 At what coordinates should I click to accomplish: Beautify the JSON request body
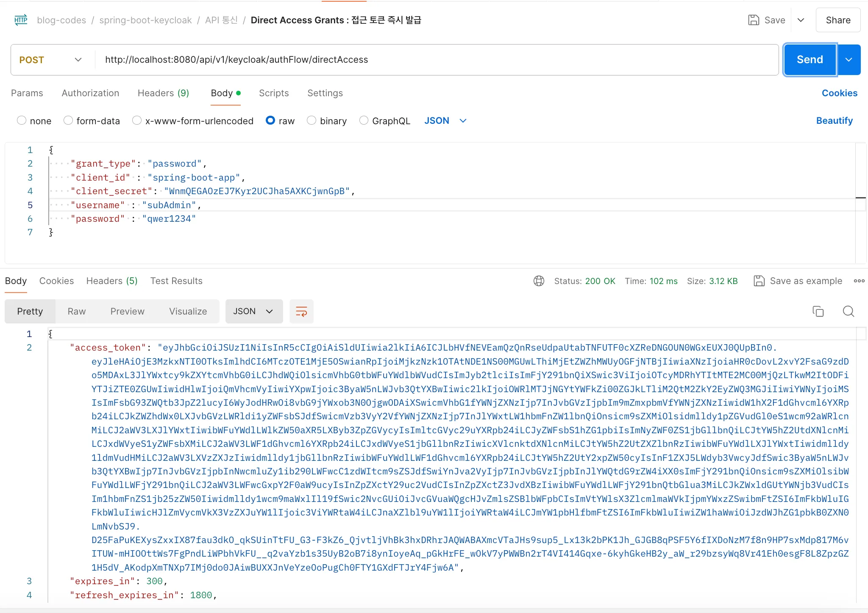click(x=834, y=121)
